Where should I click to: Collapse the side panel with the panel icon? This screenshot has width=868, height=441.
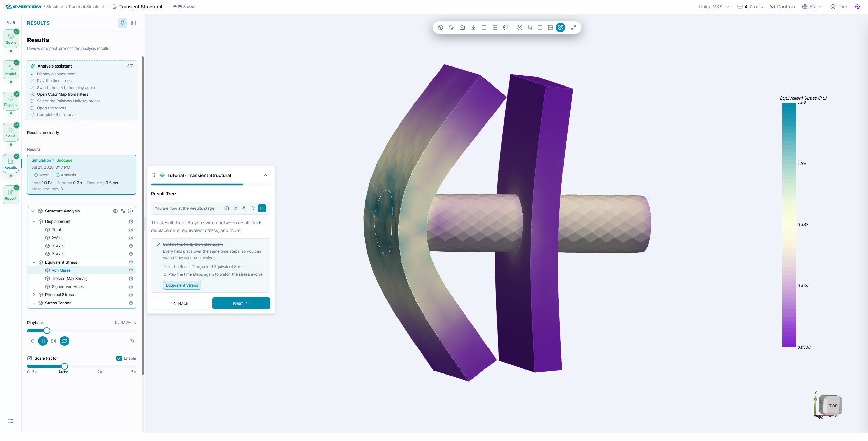click(133, 23)
